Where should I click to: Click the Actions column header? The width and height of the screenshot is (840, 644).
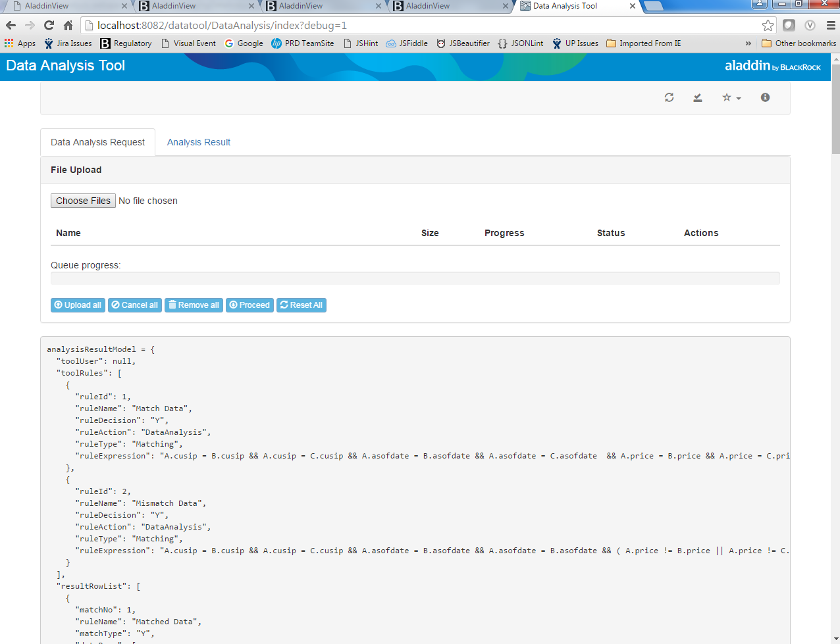click(701, 233)
